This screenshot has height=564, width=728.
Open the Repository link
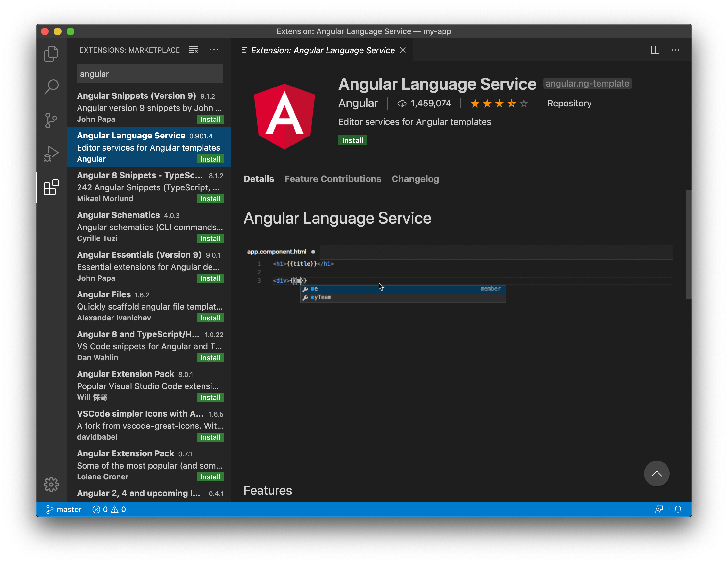(569, 103)
